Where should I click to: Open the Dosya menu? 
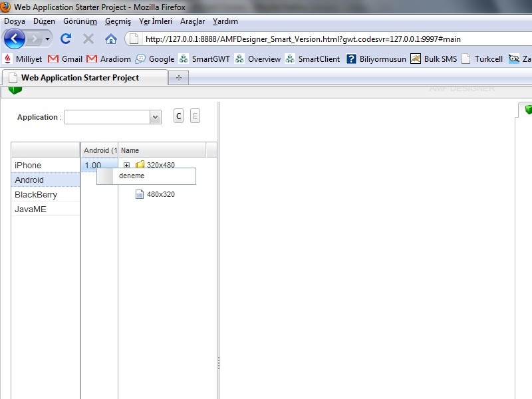point(15,21)
